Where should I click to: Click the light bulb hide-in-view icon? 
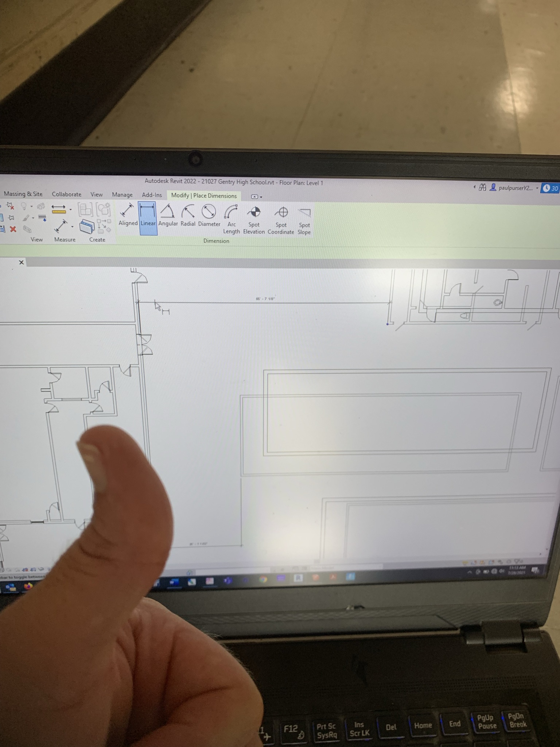point(24,206)
